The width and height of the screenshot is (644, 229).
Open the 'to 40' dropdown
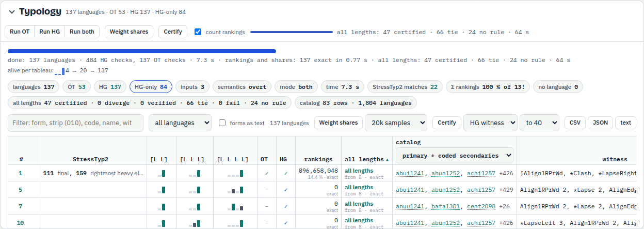[x=539, y=123]
